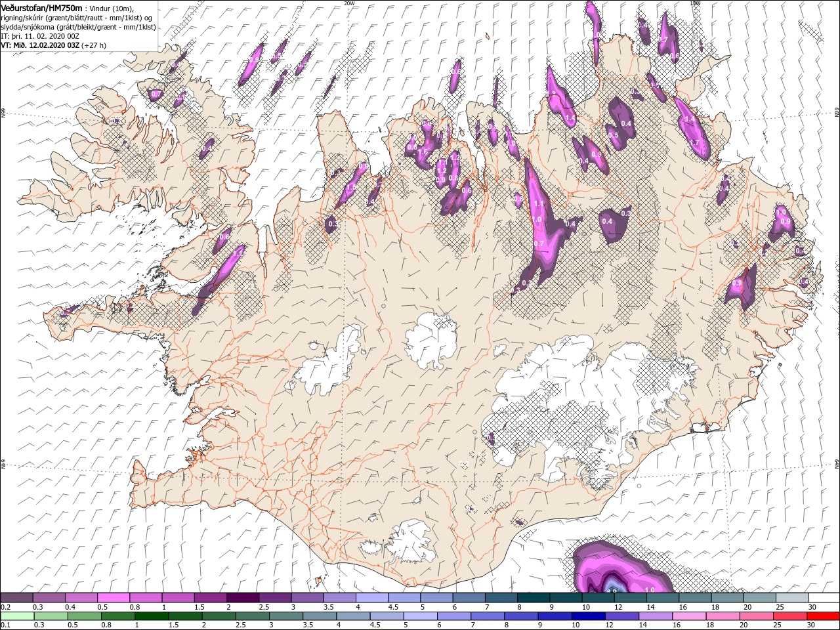Image resolution: width=840 pixels, height=630 pixels.
Task: Select the snow-scale 0.2 dark mauve swatch
Action: [x=16, y=597]
